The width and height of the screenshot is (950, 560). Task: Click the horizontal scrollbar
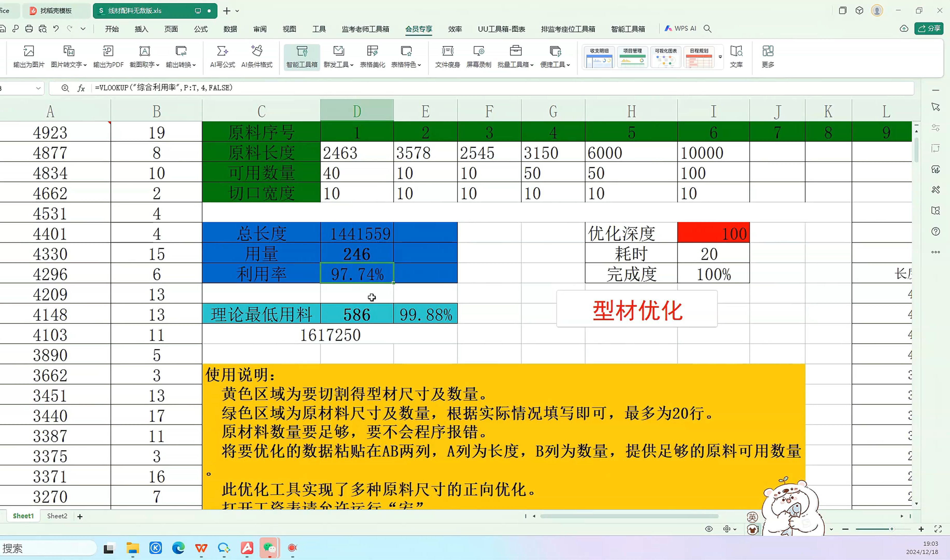[630, 516]
